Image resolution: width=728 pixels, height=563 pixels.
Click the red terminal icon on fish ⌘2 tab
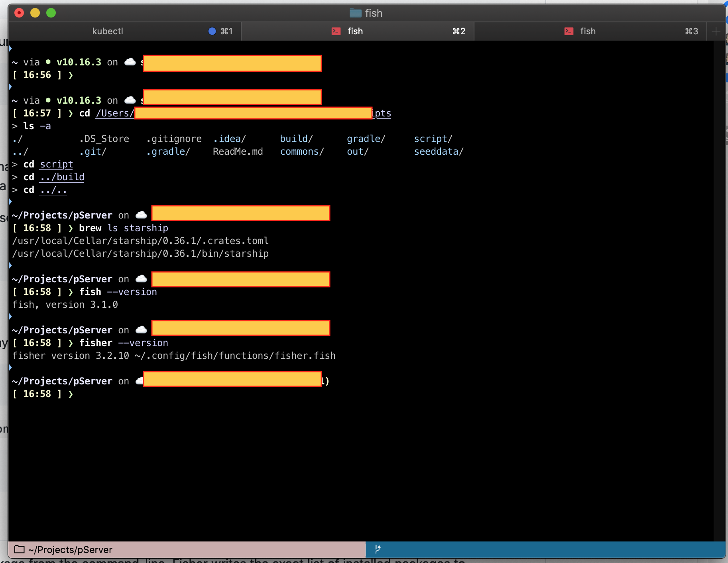coord(335,31)
